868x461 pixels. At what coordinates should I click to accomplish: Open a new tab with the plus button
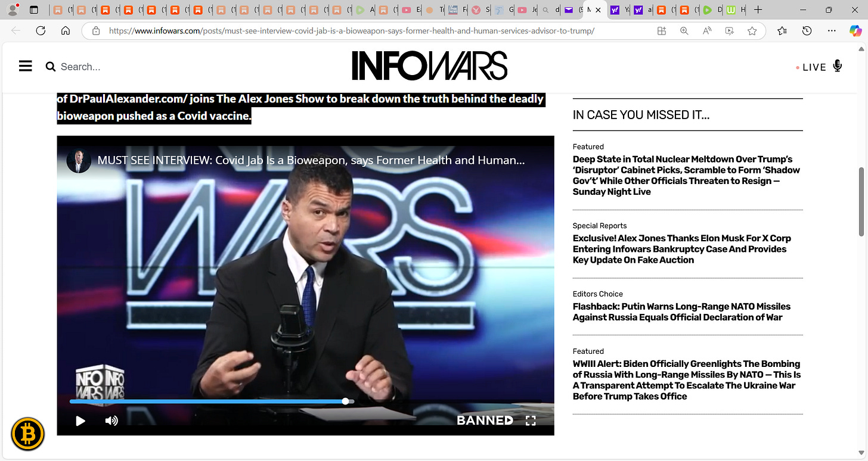(758, 10)
